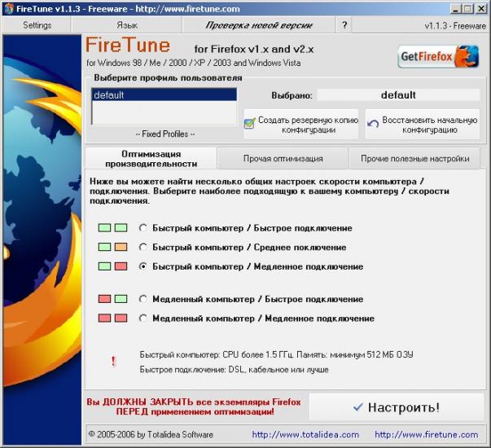Switch to Оптимизация производительности tab
The width and height of the screenshot is (491, 448).
151,159
